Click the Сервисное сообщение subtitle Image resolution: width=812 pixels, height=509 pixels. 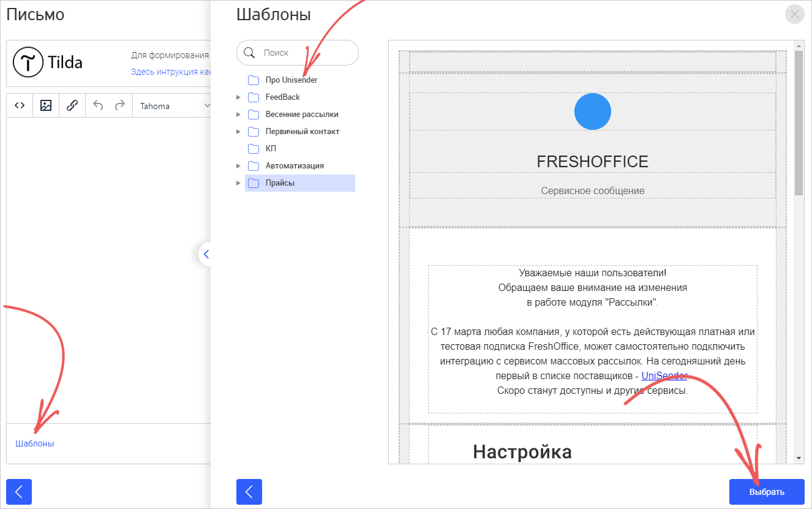click(x=593, y=191)
